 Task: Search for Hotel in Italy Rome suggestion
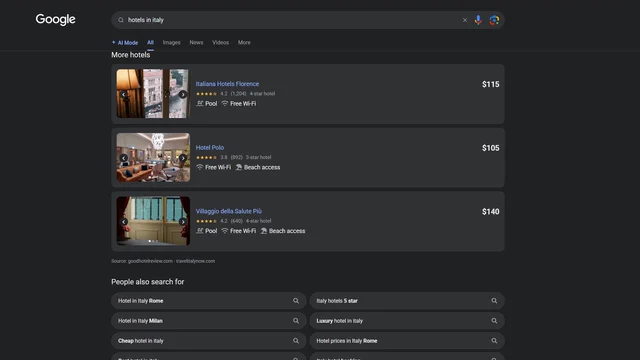point(209,301)
